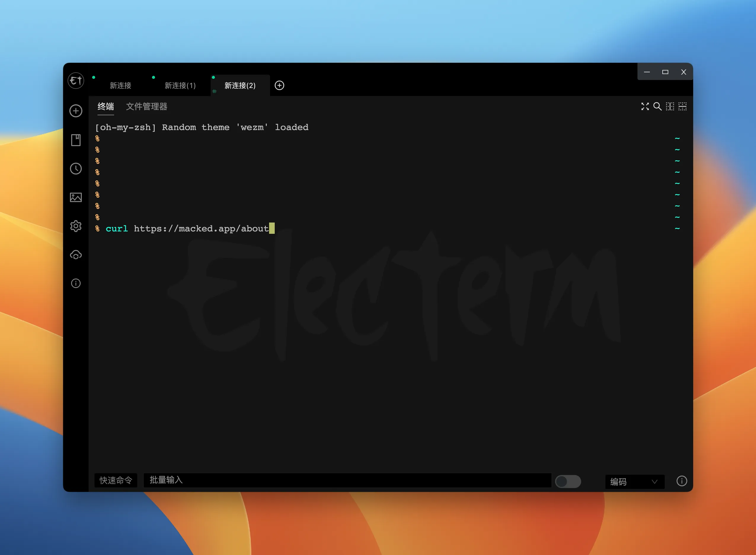The image size is (756, 555).
Task: Open terminal search with the magnifier icon
Action: click(x=658, y=106)
